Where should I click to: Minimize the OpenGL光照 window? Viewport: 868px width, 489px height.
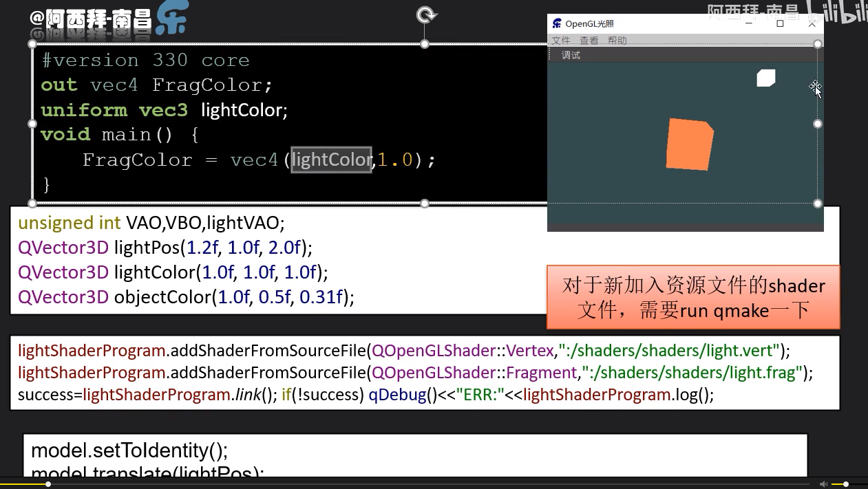pyautogui.click(x=750, y=23)
